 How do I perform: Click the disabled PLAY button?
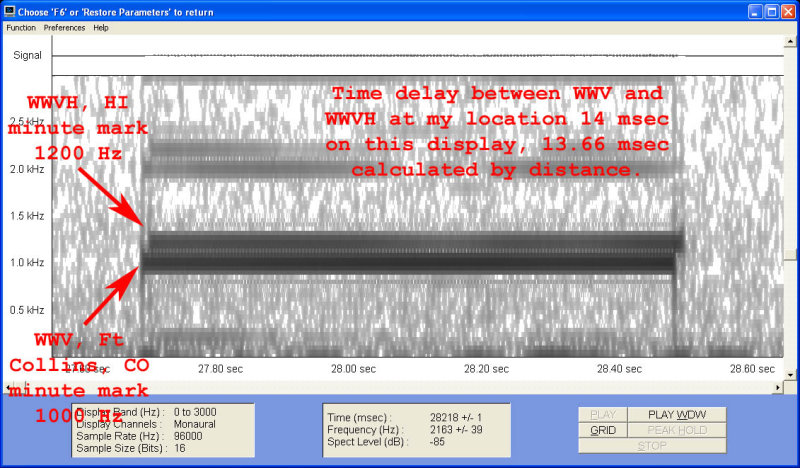603,414
